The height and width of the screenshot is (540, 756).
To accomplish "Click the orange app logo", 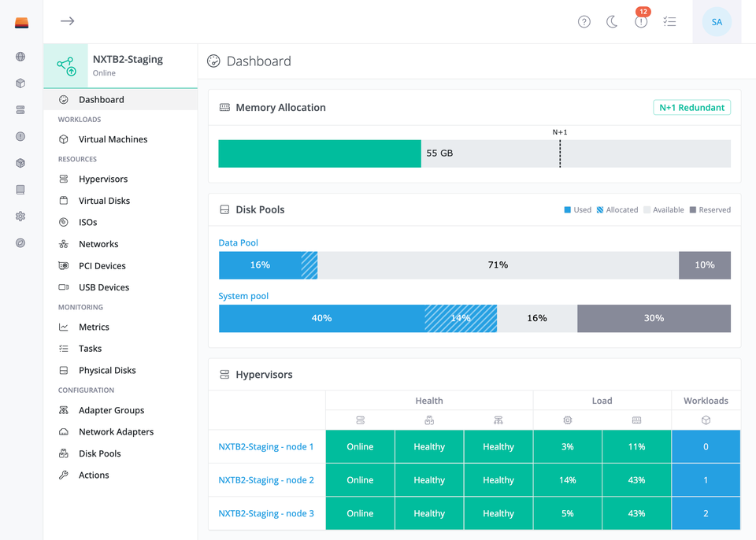I will tap(22, 23).
